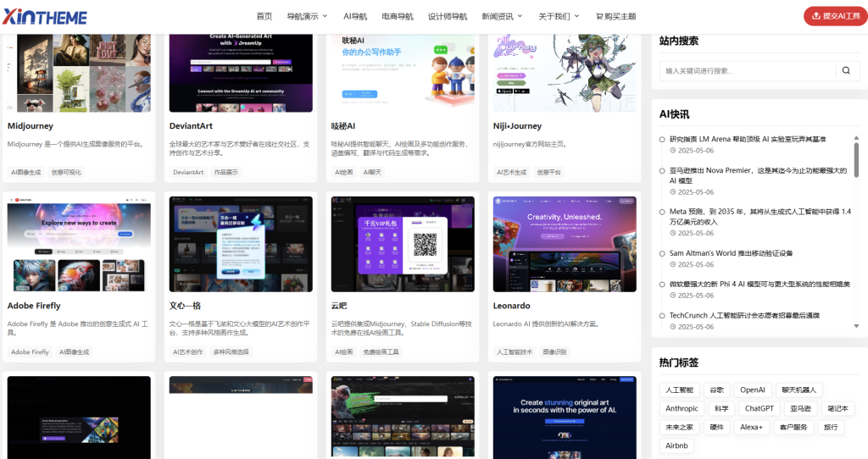Open the AI导航 menu item

[355, 17]
